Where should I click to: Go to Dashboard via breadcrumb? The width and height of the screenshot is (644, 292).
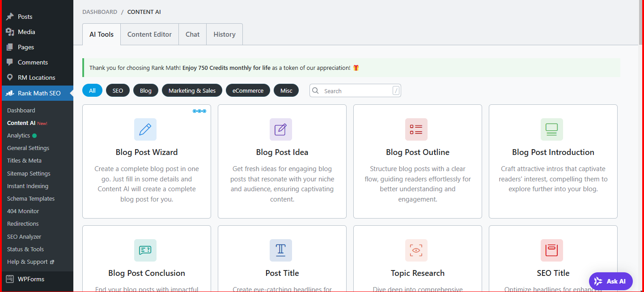coord(100,12)
